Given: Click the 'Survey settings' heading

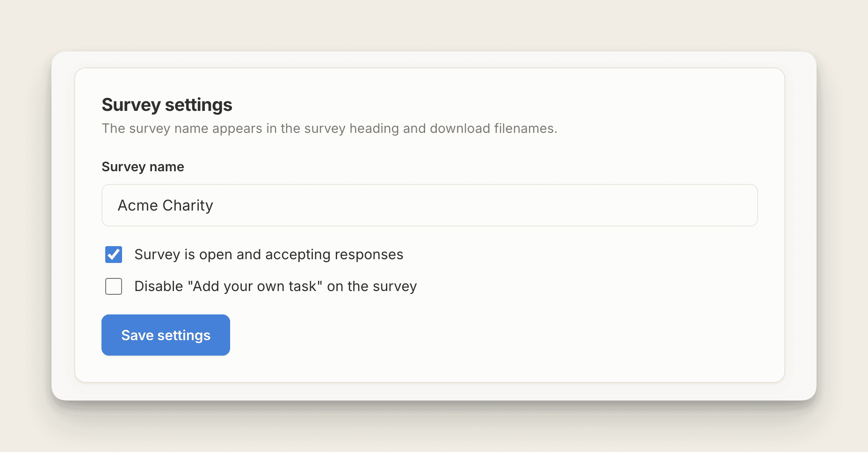Looking at the screenshot, I should pos(167,105).
